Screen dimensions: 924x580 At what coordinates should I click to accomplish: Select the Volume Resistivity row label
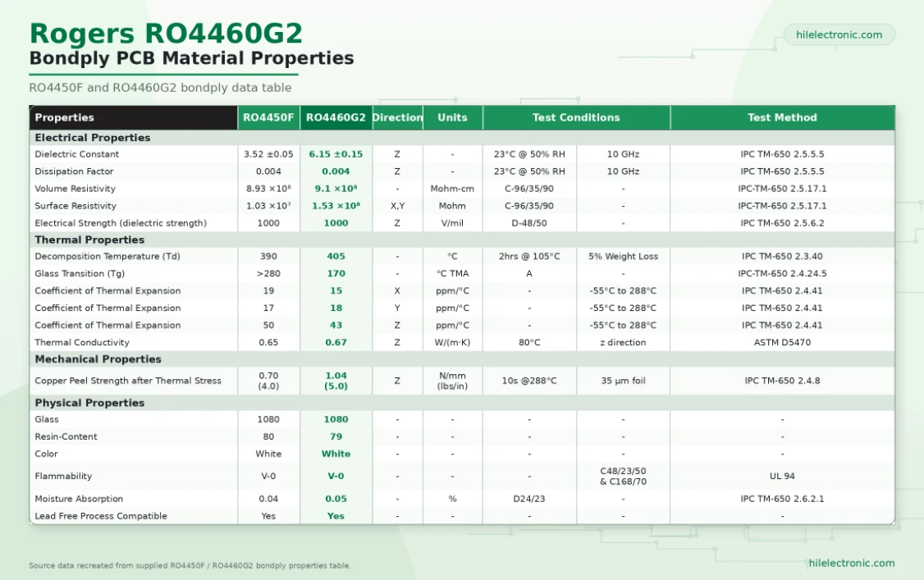[x=75, y=189]
